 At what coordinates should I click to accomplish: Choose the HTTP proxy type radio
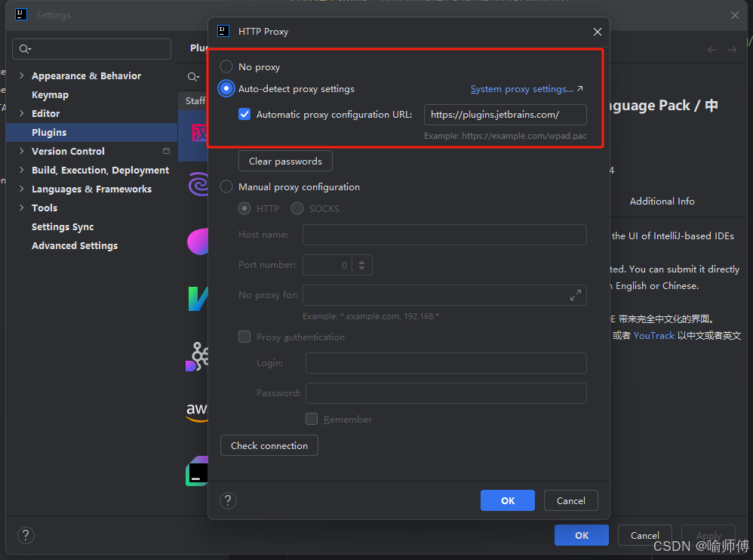click(244, 208)
